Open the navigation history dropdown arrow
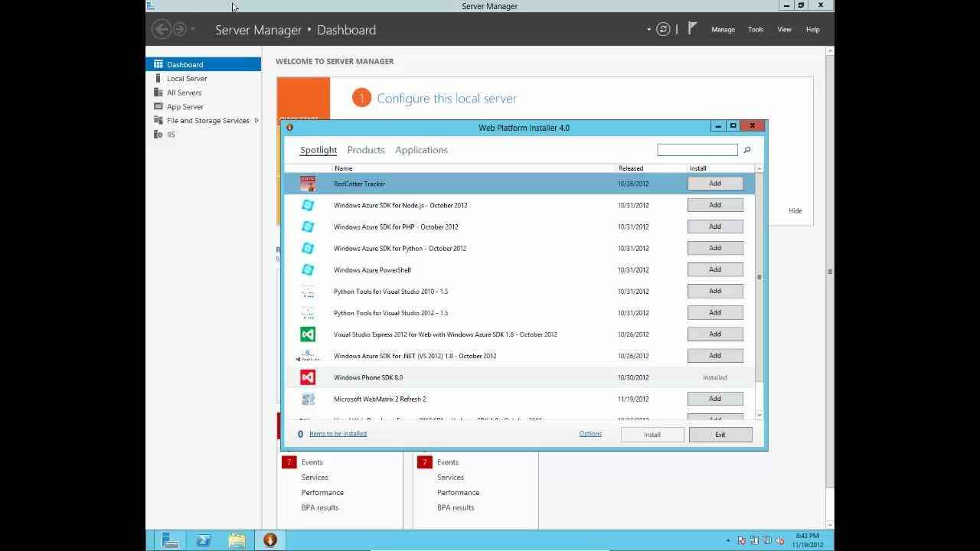 point(193,29)
